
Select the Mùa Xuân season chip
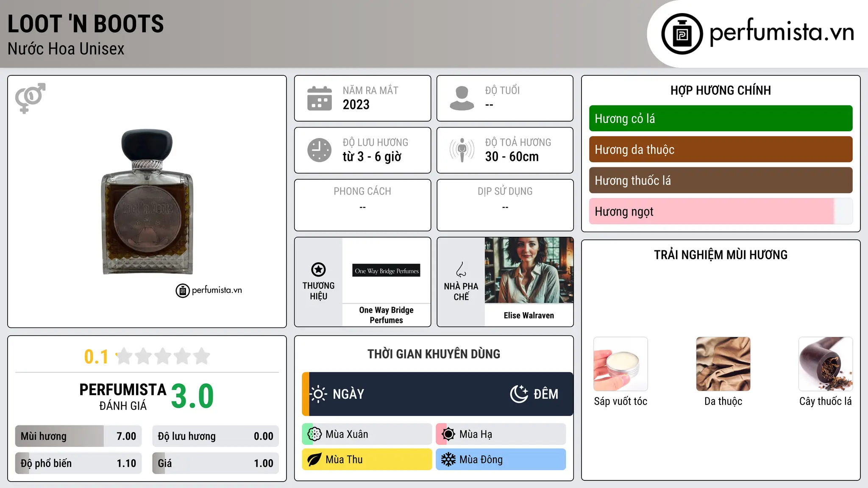click(x=367, y=434)
